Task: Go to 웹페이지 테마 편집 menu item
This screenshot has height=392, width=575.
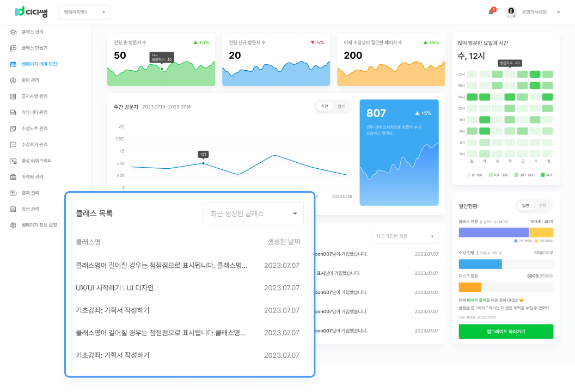Action: (39, 64)
